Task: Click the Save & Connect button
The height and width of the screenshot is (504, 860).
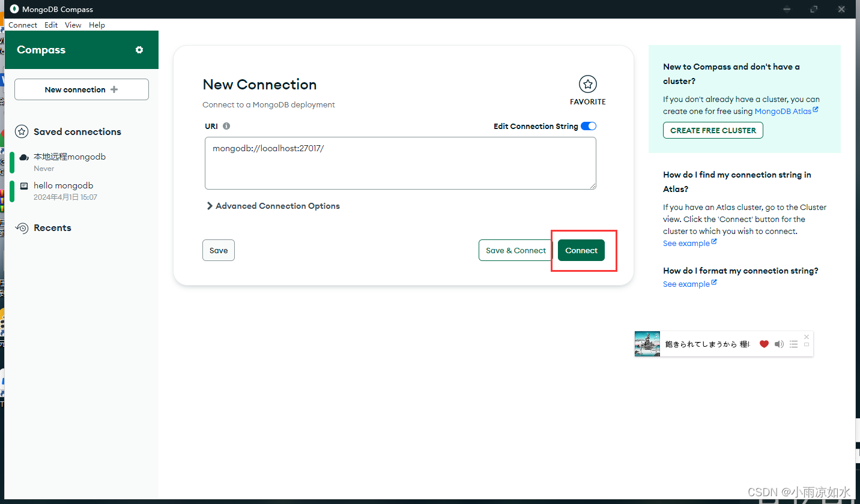Action: [516, 250]
